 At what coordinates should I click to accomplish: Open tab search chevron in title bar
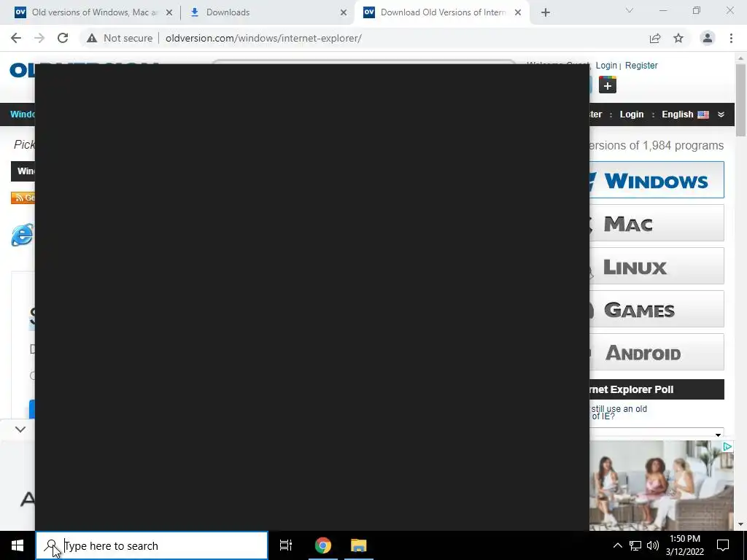pyautogui.click(x=629, y=10)
